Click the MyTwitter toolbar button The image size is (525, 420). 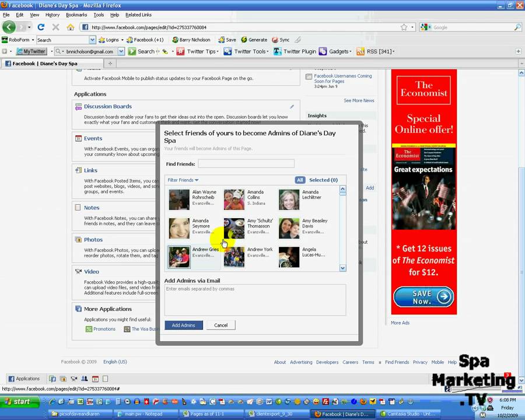tap(31, 51)
